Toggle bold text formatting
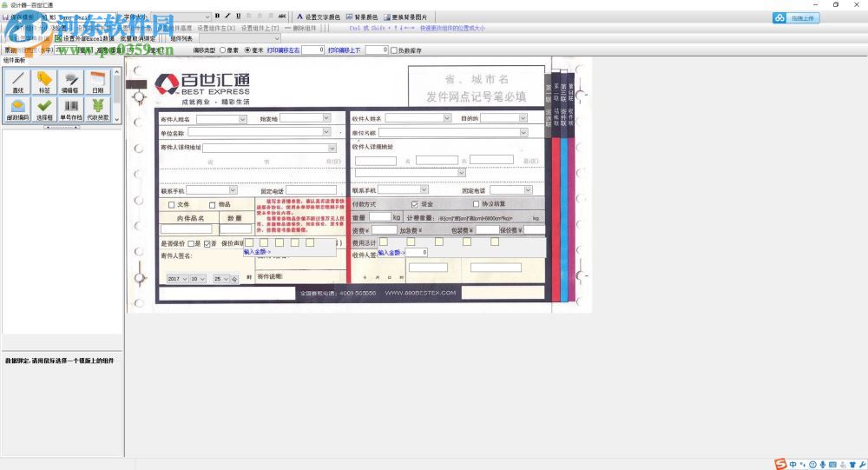 tap(217, 17)
